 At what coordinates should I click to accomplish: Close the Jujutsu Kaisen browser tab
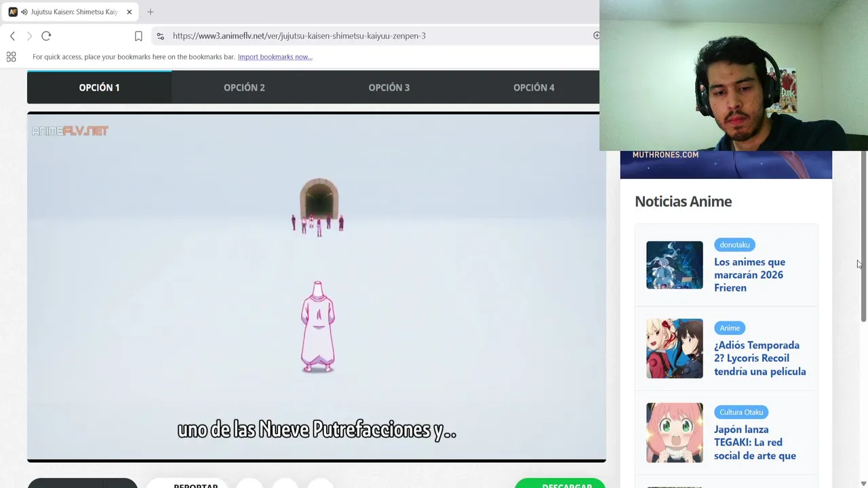pos(129,12)
